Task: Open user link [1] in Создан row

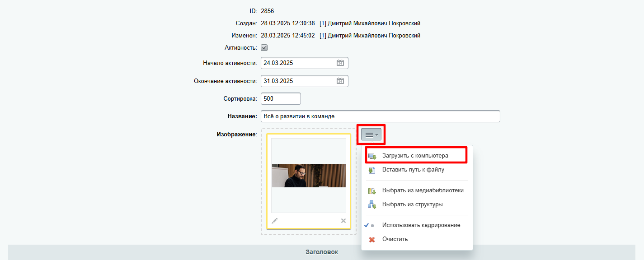Action: point(323,23)
